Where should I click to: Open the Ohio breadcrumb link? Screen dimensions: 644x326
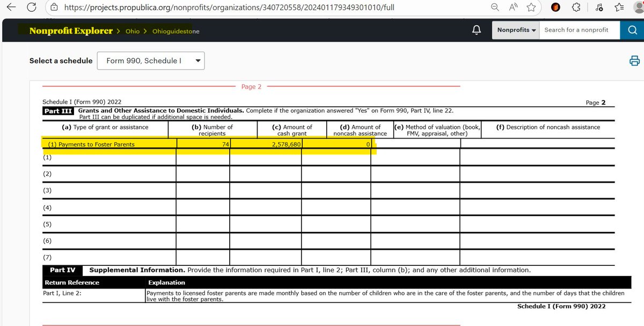tap(133, 31)
